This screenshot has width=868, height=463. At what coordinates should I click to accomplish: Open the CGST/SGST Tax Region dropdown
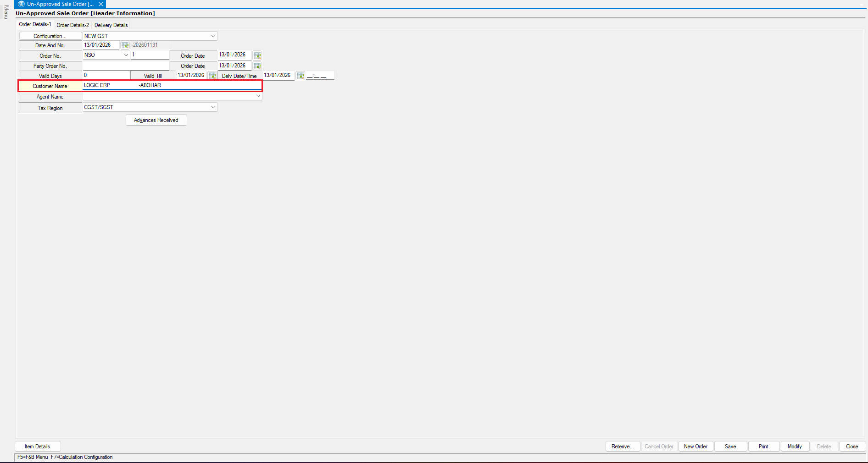tap(213, 107)
